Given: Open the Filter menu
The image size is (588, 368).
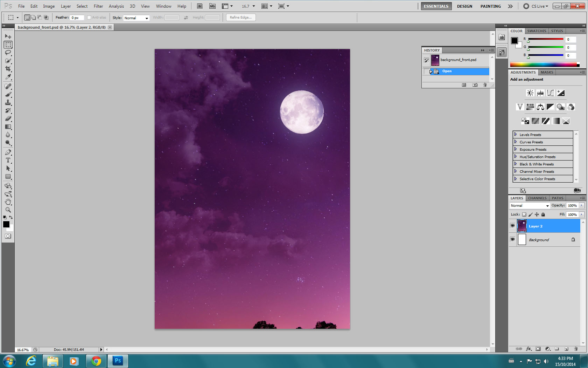Looking at the screenshot, I should [x=98, y=6].
